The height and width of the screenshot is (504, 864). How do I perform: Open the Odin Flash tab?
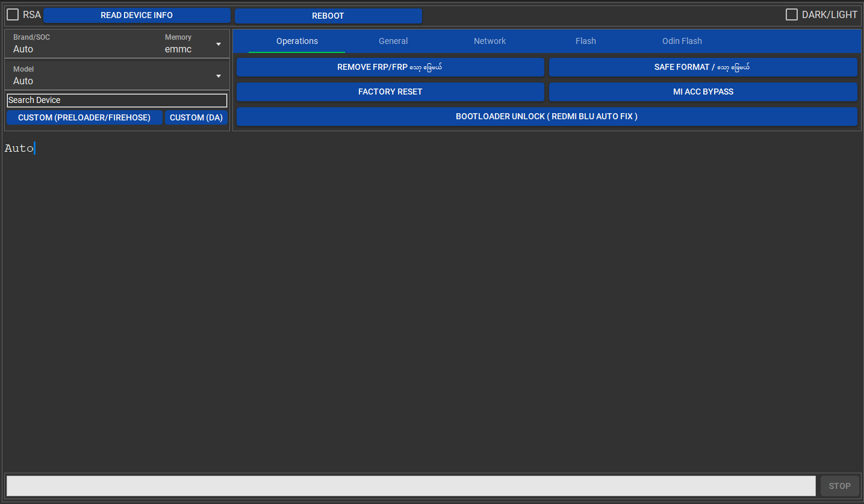682,41
